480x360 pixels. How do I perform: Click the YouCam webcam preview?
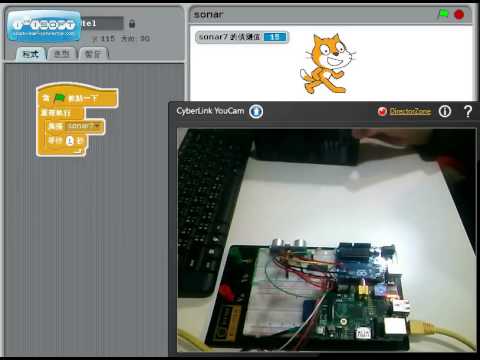pyautogui.click(x=327, y=240)
